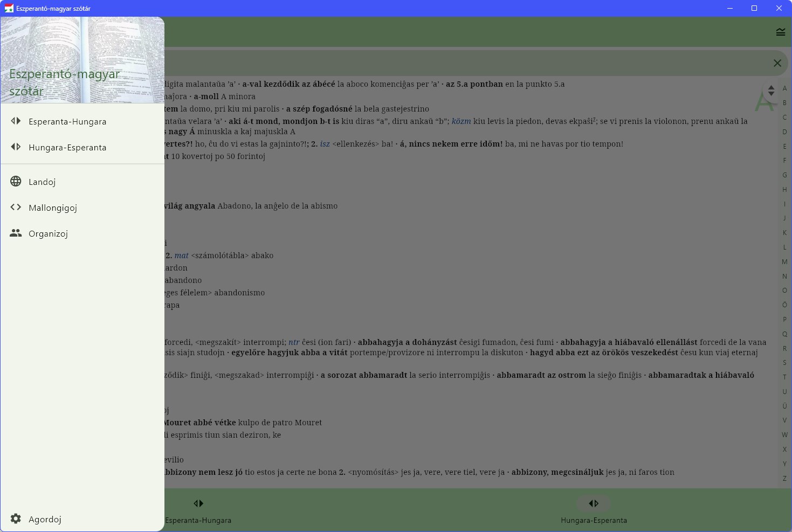Open Mallongigoj abbreviations item
792x532 pixels.
click(82, 208)
